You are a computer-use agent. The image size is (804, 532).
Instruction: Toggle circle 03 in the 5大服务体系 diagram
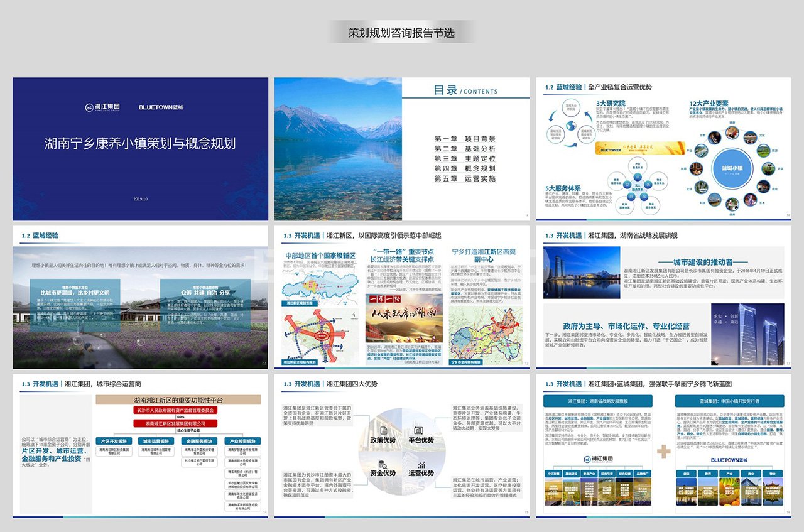click(x=631, y=197)
